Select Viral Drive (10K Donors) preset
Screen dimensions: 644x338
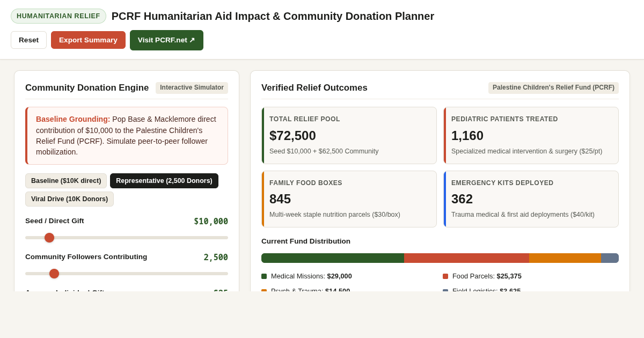(69, 199)
